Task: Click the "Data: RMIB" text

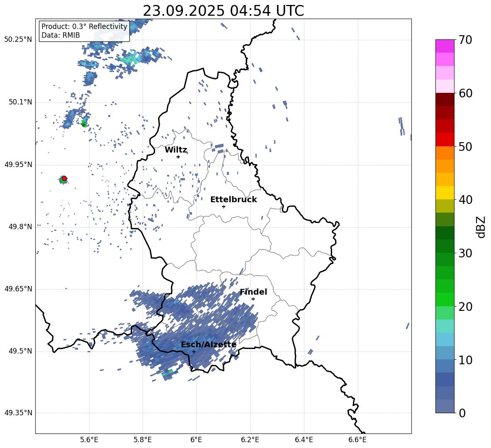Action: (x=61, y=35)
